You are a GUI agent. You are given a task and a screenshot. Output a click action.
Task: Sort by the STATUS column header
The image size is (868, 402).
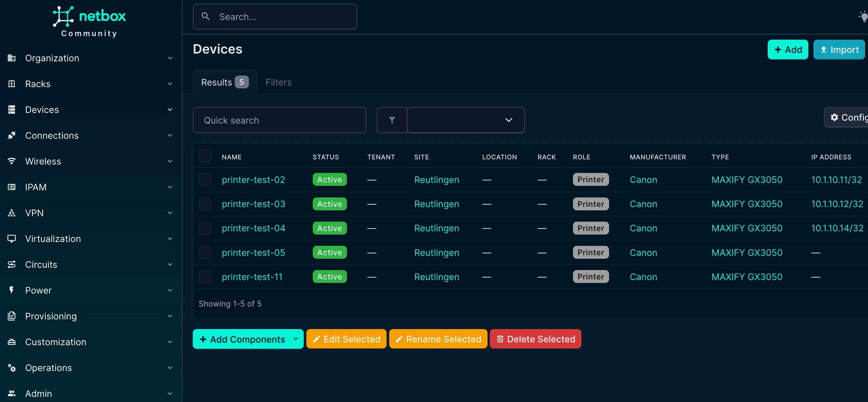coord(326,157)
